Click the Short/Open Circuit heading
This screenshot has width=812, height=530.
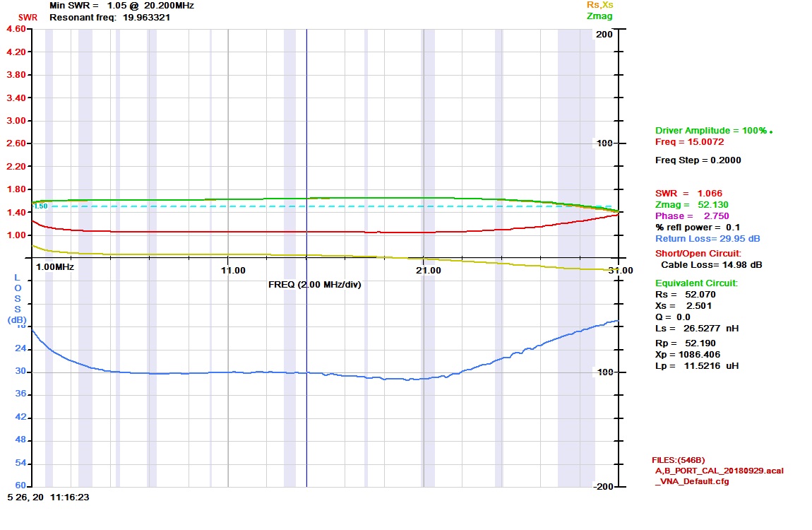click(x=698, y=254)
